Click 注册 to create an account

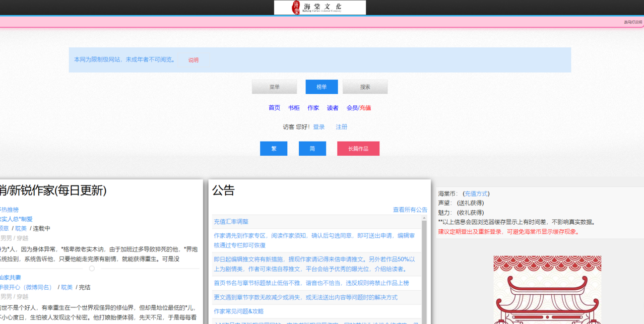point(341,126)
